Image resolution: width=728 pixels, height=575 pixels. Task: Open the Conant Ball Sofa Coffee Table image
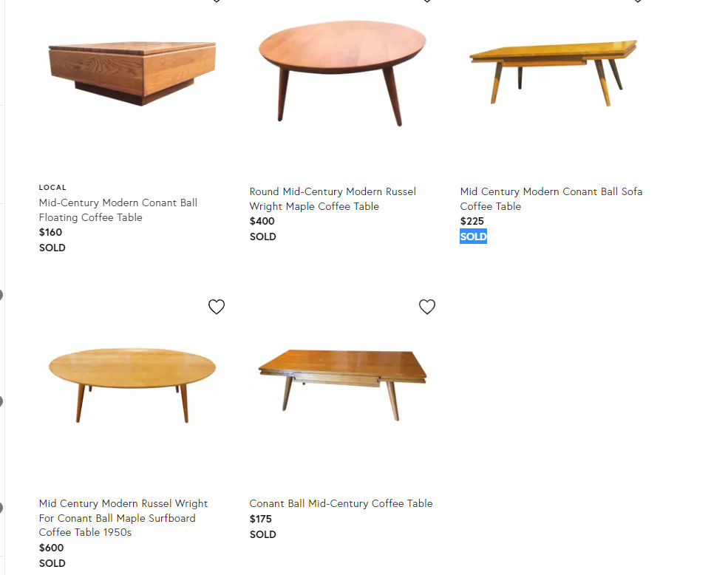click(553, 72)
